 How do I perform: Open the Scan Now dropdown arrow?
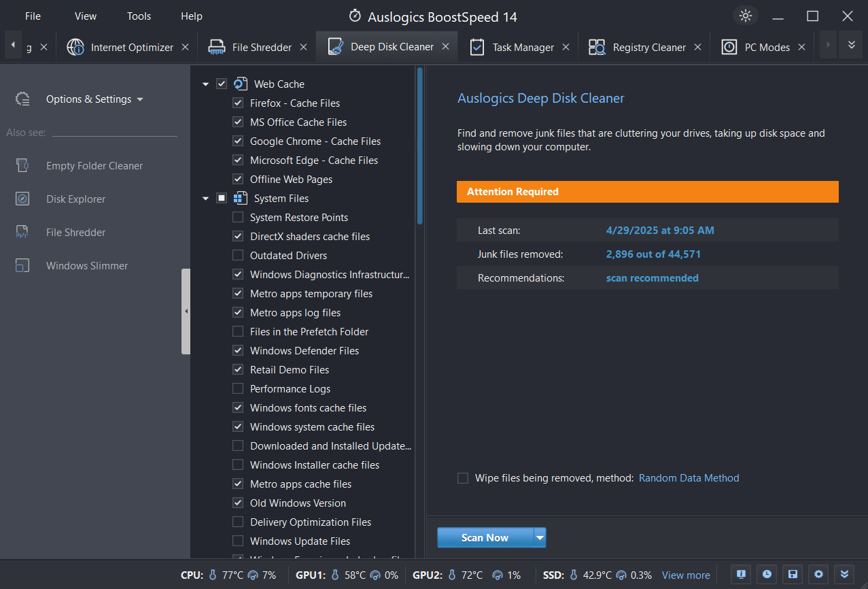click(539, 537)
